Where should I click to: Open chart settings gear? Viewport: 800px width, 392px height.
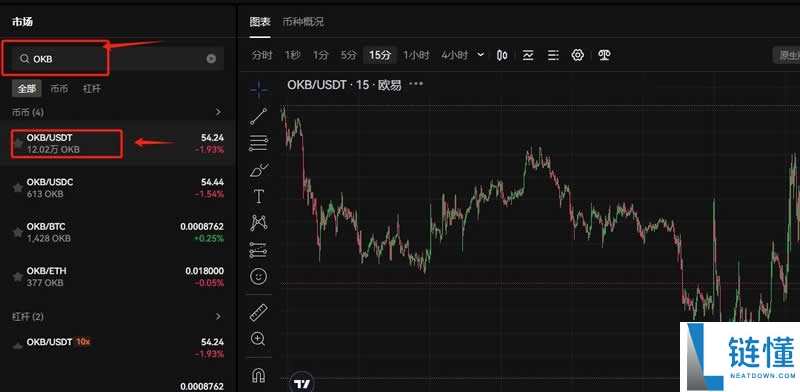[x=578, y=55]
